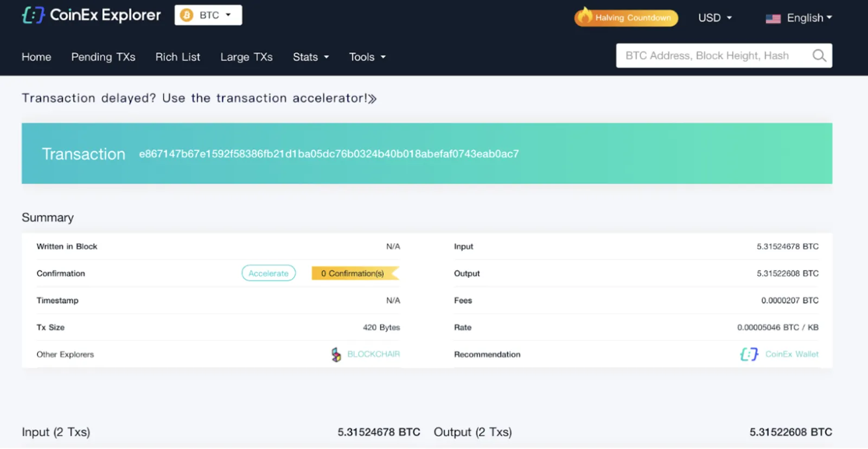Click the 0 Confirmation(s) badge

point(355,273)
